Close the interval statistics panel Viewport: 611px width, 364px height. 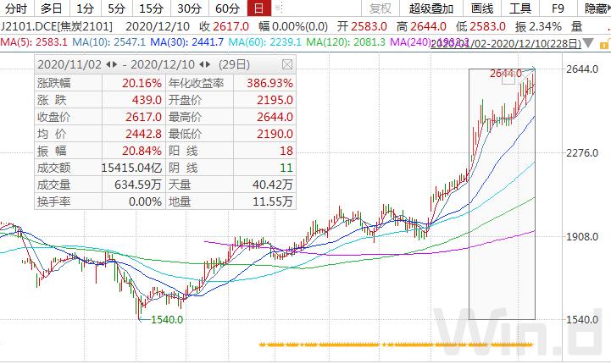287,64
